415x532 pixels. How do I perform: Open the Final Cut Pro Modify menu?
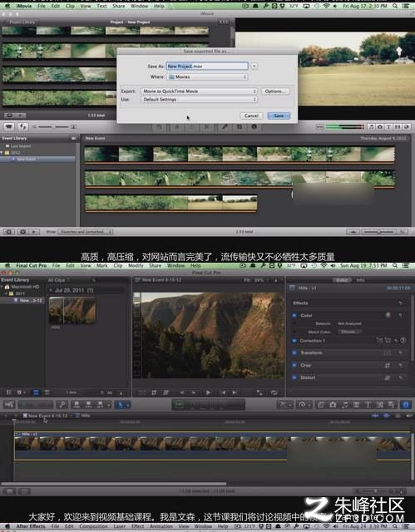(136, 266)
